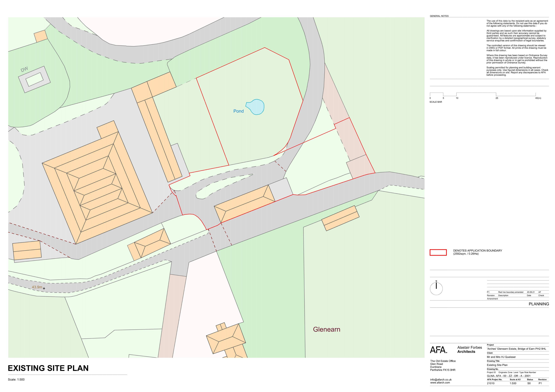Click drawing number 'GLNA- AFA - 00 - ZZ - DR - A - 2001'
This screenshot has height=392, width=555.
point(509,376)
